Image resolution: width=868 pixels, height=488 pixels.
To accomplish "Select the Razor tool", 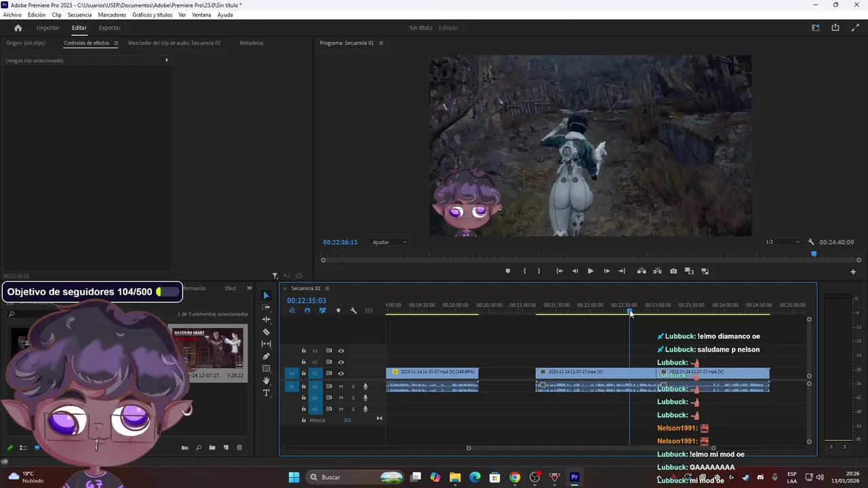I will [x=267, y=331].
